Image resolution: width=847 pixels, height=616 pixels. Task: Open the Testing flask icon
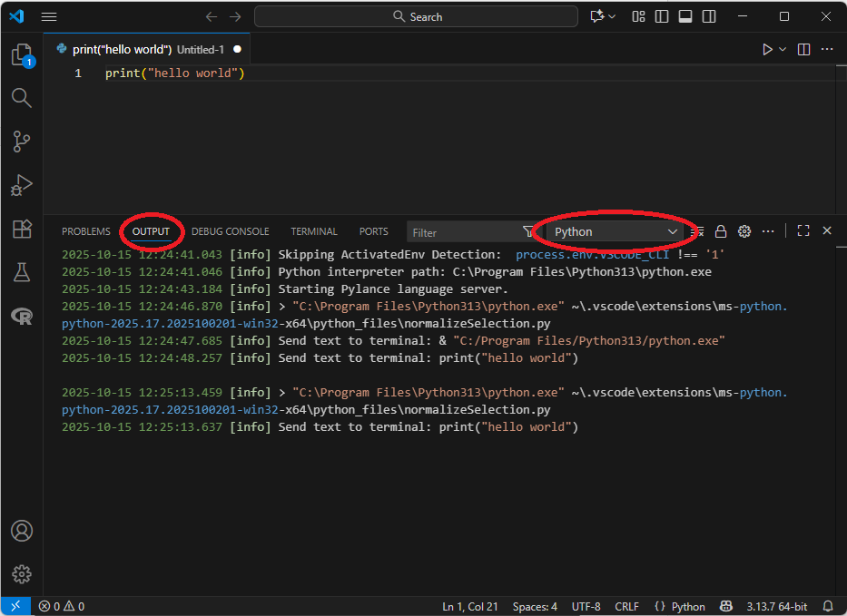pos(21,272)
